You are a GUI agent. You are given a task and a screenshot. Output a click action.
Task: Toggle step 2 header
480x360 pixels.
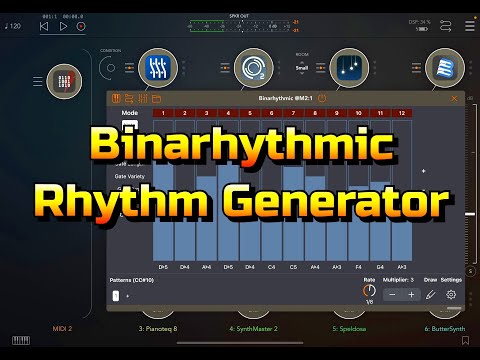tap(185, 113)
